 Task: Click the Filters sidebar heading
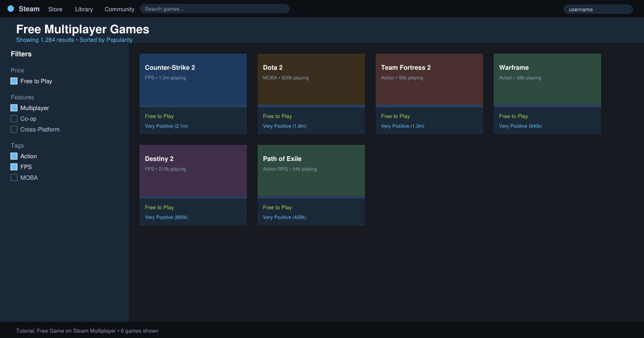(21, 54)
